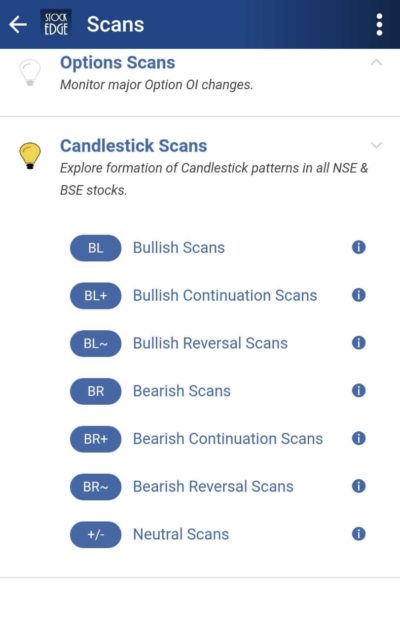Show info for Bearish Reversal Scans

pyautogui.click(x=359, y=486)
